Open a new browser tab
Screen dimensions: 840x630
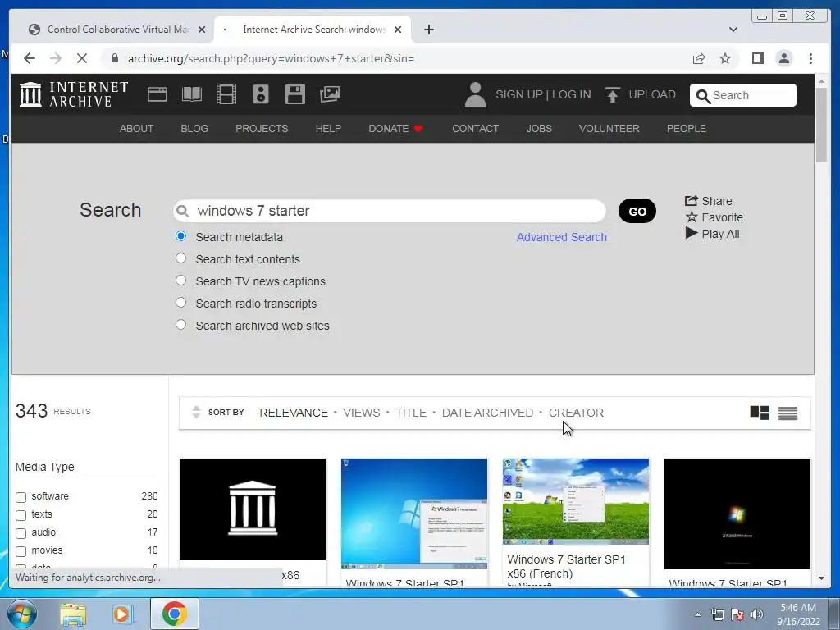click(x=428, y=30)
